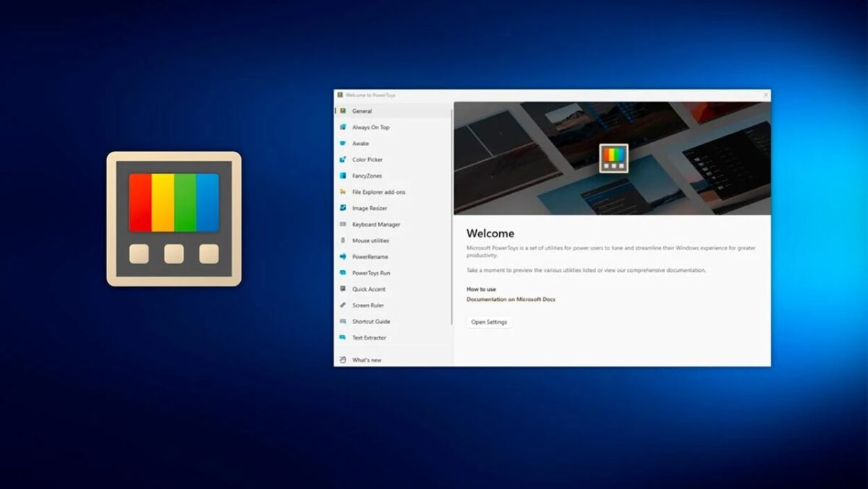Click the How to use heading
The image size is (868, 489).
tap(481, 289)
